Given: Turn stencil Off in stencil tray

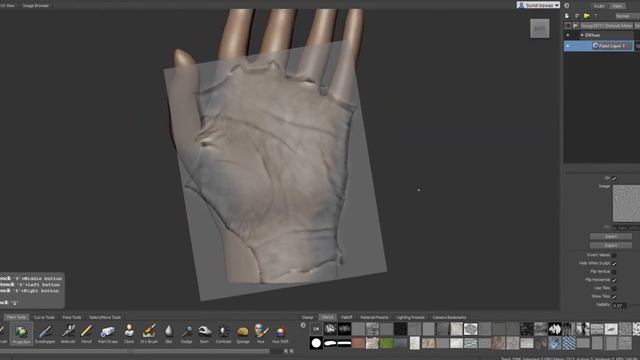Looking at the screenshot, I should [316, 329].
